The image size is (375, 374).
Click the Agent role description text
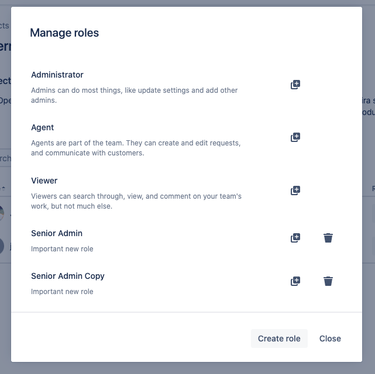(136, 148)
